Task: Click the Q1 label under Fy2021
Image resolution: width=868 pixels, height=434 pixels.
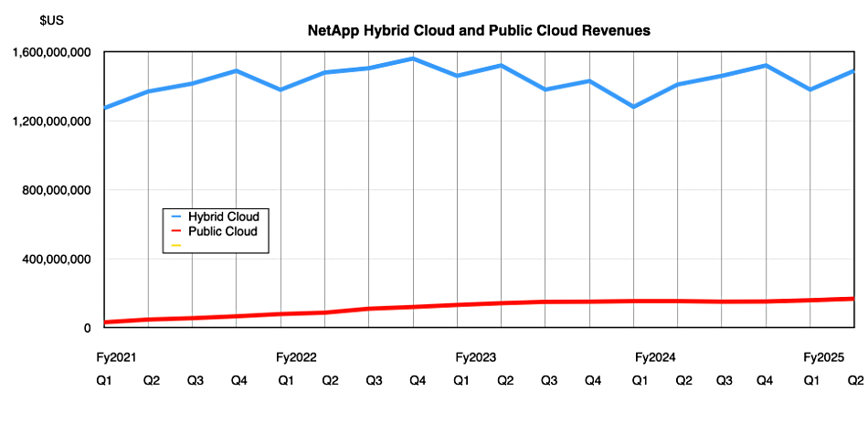Action: point(103,381)
